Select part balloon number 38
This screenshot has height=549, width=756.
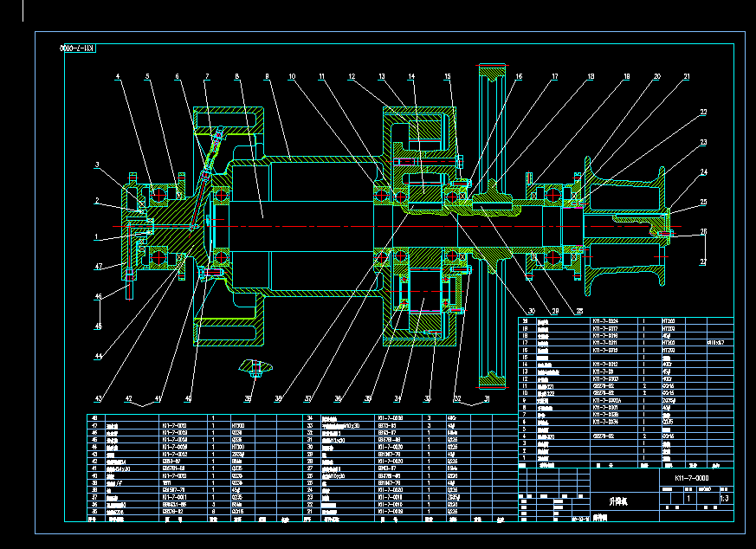279,399
